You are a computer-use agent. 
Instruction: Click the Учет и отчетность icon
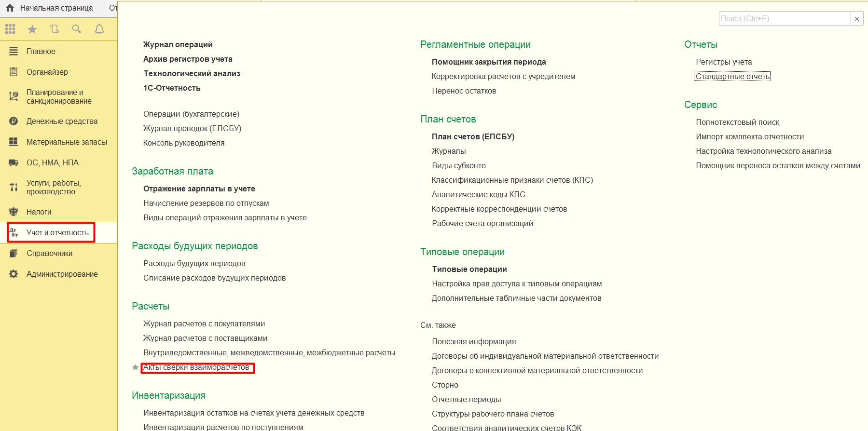14,232
